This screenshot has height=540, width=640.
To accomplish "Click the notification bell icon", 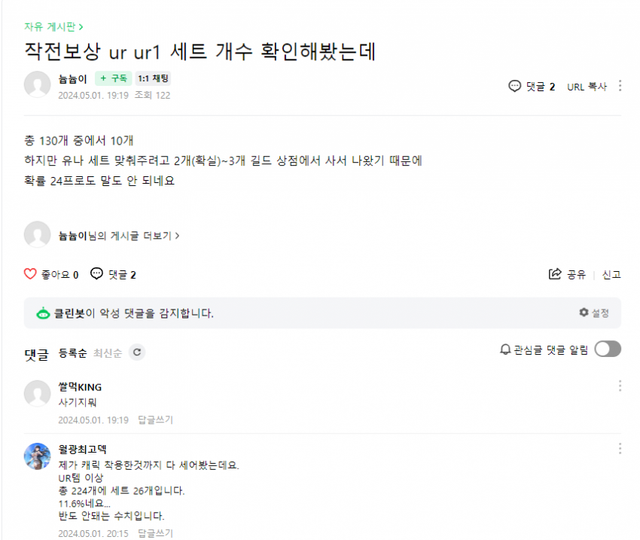I will pos(505,350).
